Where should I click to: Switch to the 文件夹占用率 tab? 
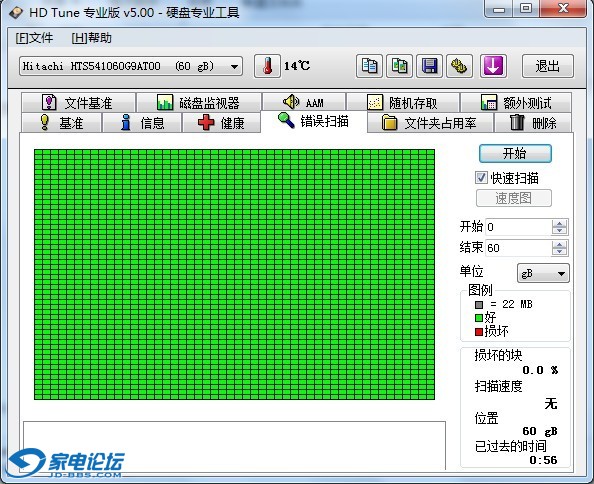click(x=430, y=123)
